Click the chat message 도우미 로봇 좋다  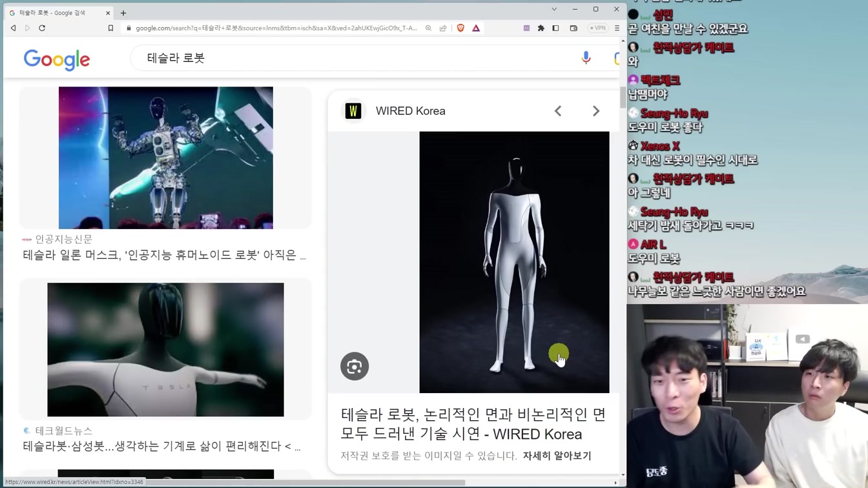click(x=665, y=127)
